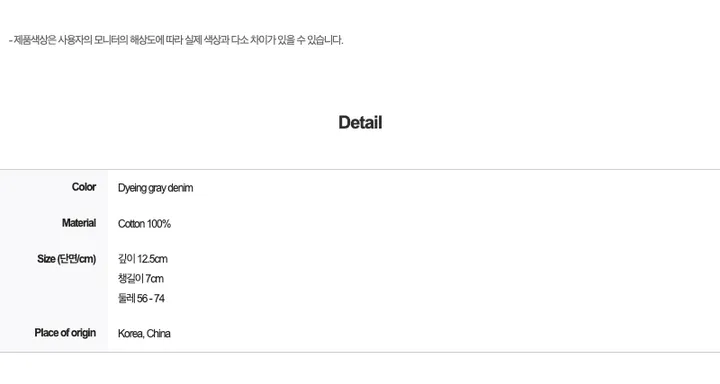The image size is (720, 384).
Task: Click 'Korea' in the origin value
Action: (x=131, y=334)
